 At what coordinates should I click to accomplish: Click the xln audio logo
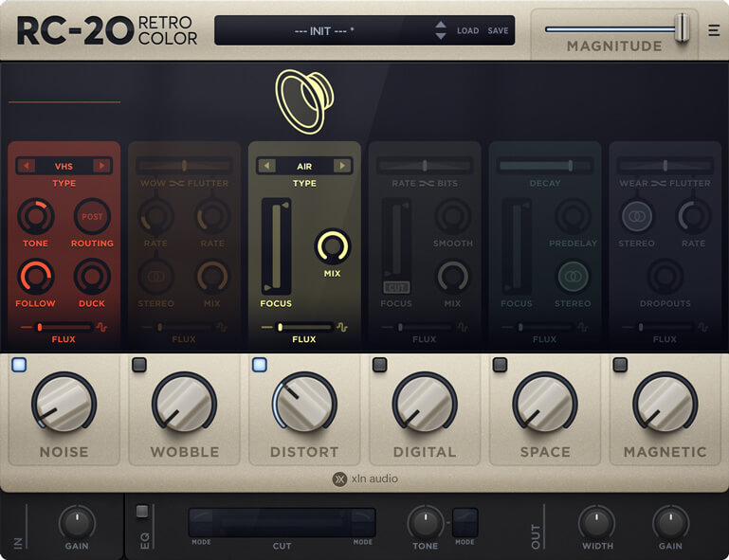(365, 479)
